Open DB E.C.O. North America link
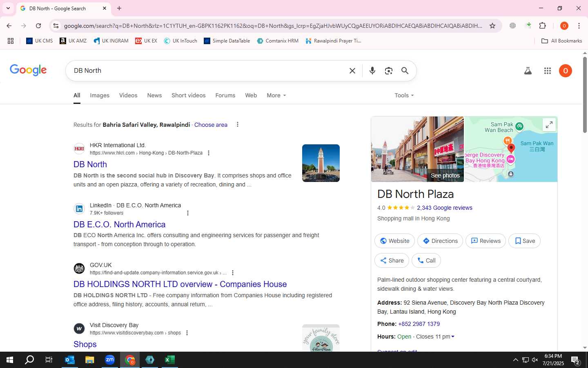Screen dimensions: 588x368 click(120, 224)
